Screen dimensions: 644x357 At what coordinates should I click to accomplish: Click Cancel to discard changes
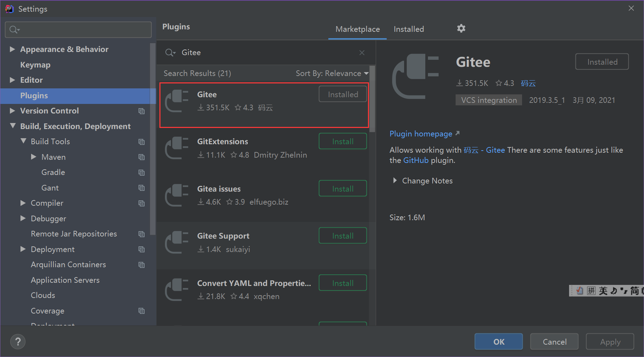(x=554, y=342)
